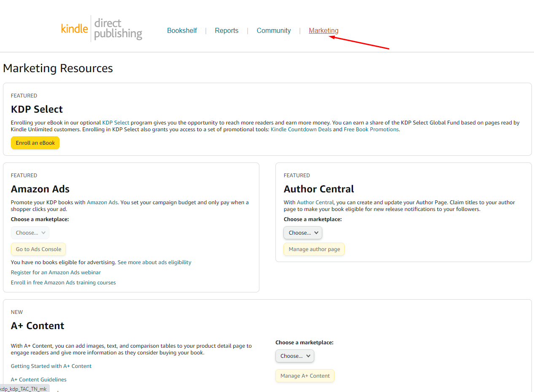This screenshot has width=534, height=392.
Task: Open Enroll in free Amazon Ads training courses
Action: (x=63, y=283)
